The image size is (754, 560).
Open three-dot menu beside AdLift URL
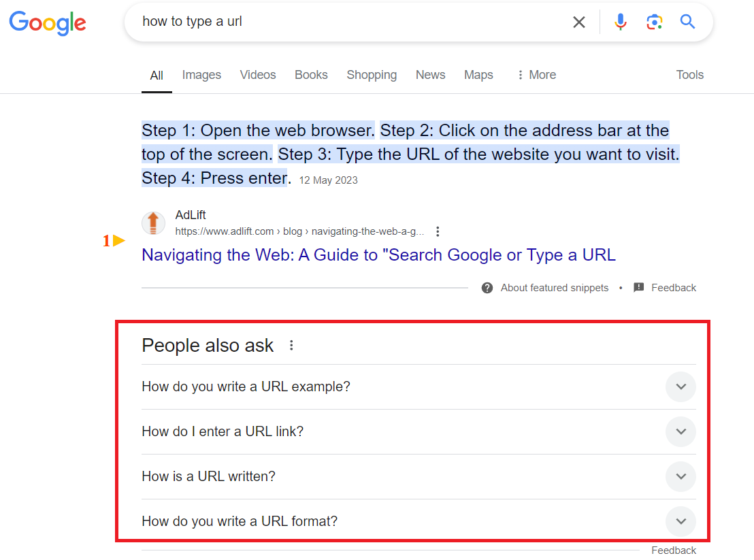(438, 232)
